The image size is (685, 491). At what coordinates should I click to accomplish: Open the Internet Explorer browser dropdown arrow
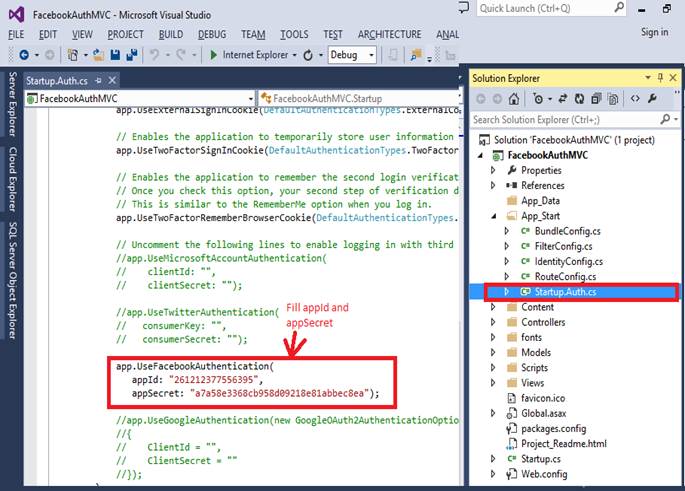[294, 55]
